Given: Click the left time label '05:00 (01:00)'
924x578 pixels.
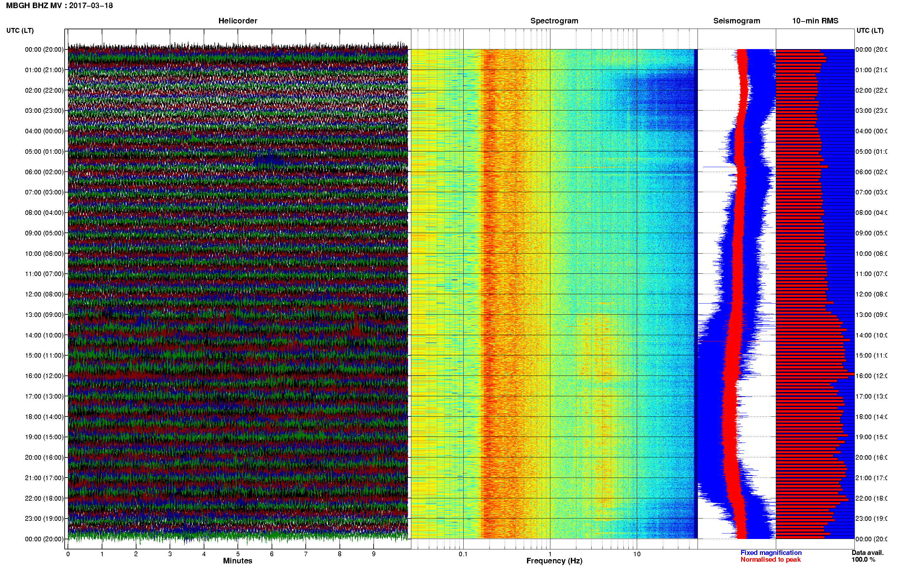Looking at the screenshot, I should (44, 151).
